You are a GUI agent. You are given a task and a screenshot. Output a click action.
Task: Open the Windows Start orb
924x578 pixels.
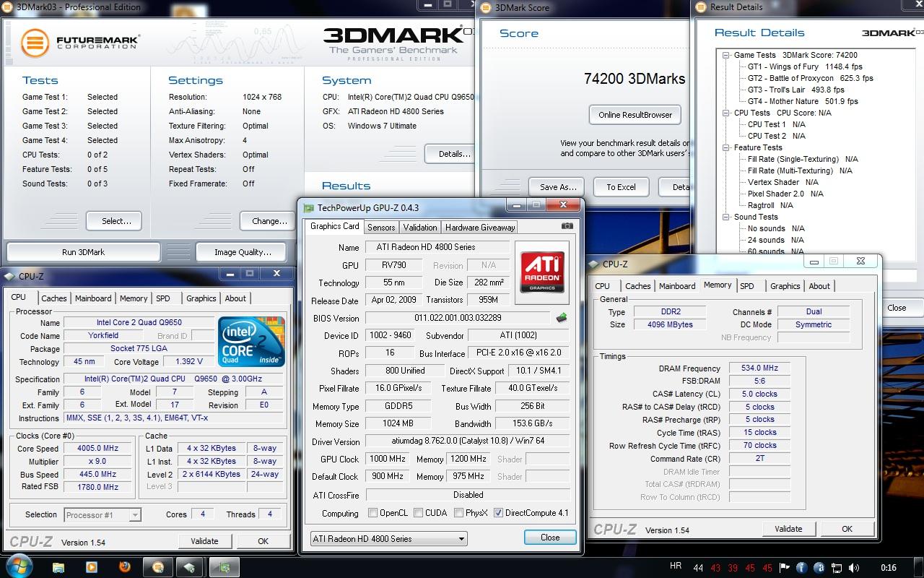[x=19, y=566]
